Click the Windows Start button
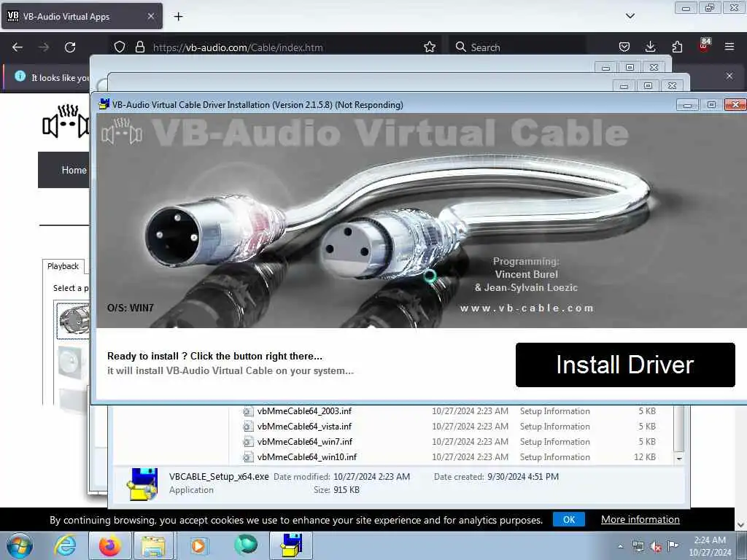This screenshot has width=747, height=560. (20, 545)
